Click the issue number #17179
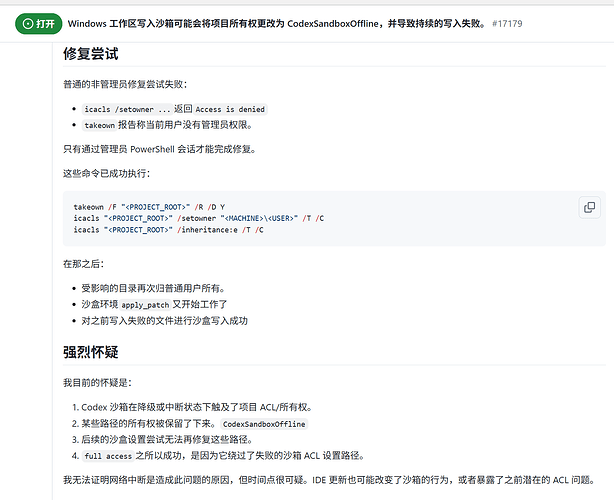This screenshot has width=614, height=500. 507,24
